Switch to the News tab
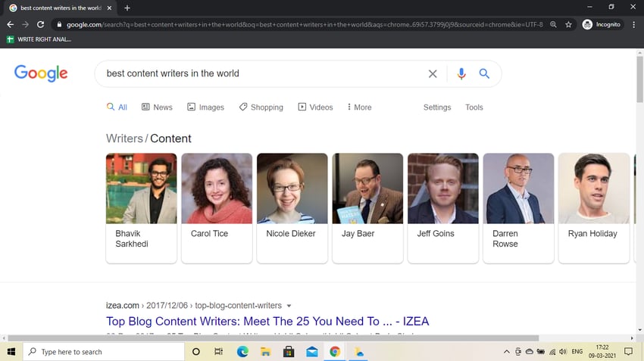This screenshot has height=361, width=644. click(158, 107)
